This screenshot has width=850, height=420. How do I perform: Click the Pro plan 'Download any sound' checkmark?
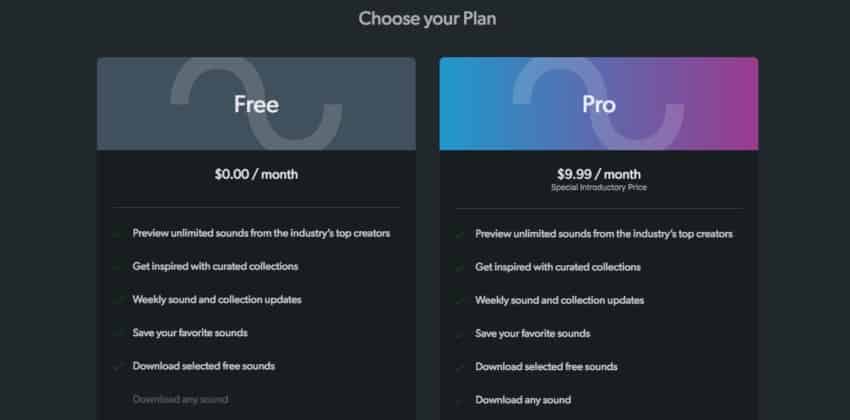(460, 400)
